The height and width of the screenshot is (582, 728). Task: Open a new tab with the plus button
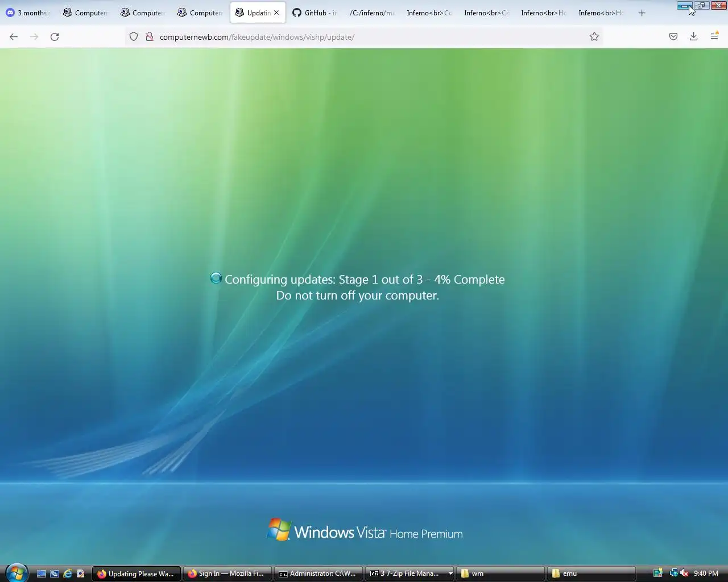pyautogui.click(x=642, y=13)
